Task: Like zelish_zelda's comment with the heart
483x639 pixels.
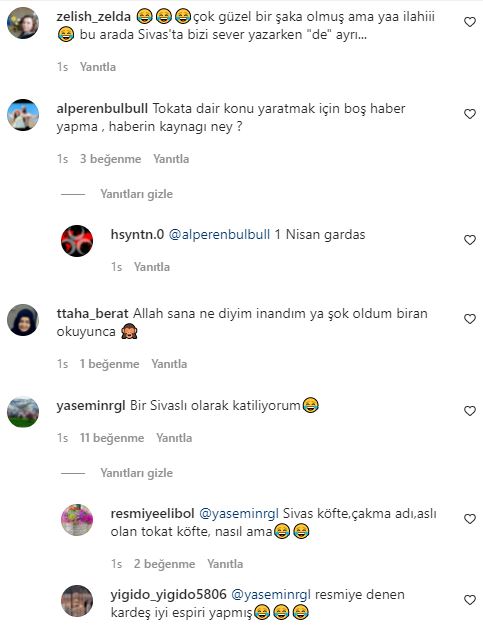Action: point(470,22)
